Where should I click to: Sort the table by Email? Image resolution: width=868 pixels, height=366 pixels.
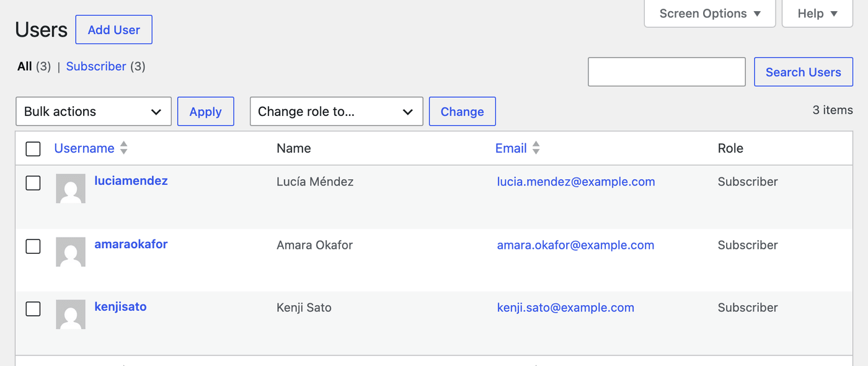(x=511, y=148)
